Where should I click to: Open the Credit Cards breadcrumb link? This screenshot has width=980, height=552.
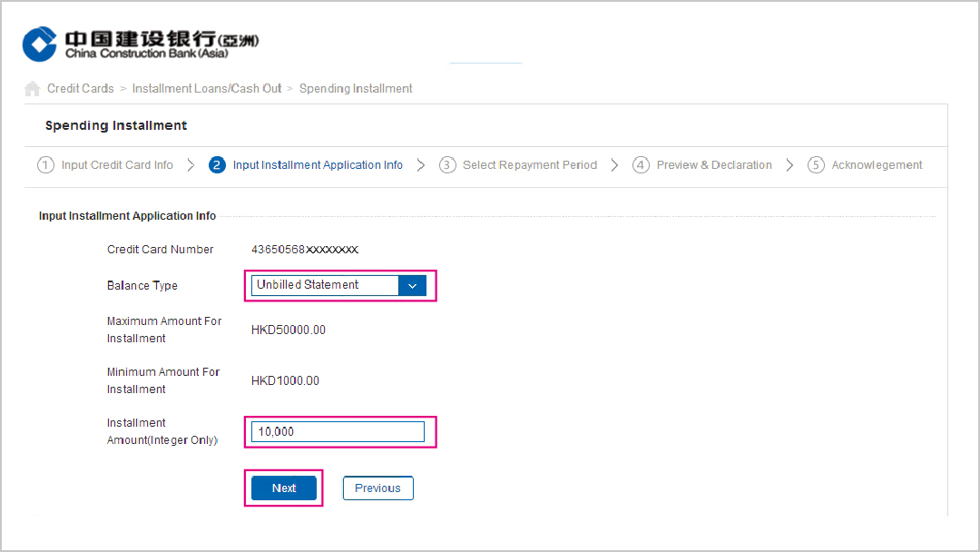tap(81, 89)
